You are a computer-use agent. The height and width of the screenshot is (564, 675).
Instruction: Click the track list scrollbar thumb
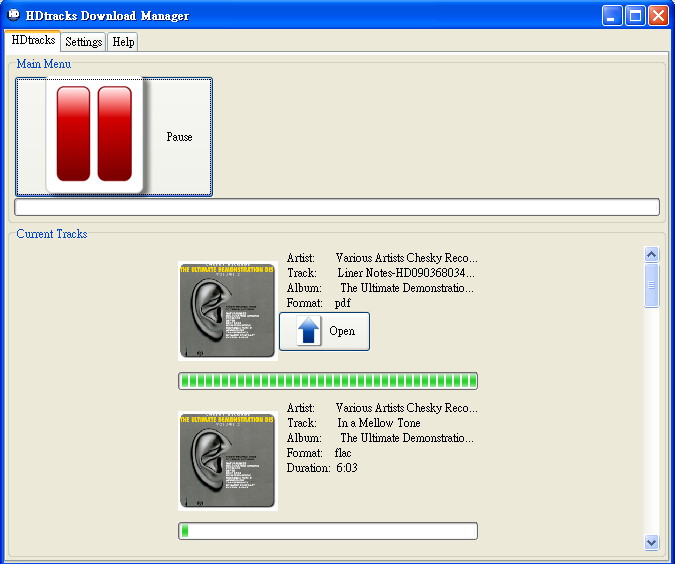651,285
